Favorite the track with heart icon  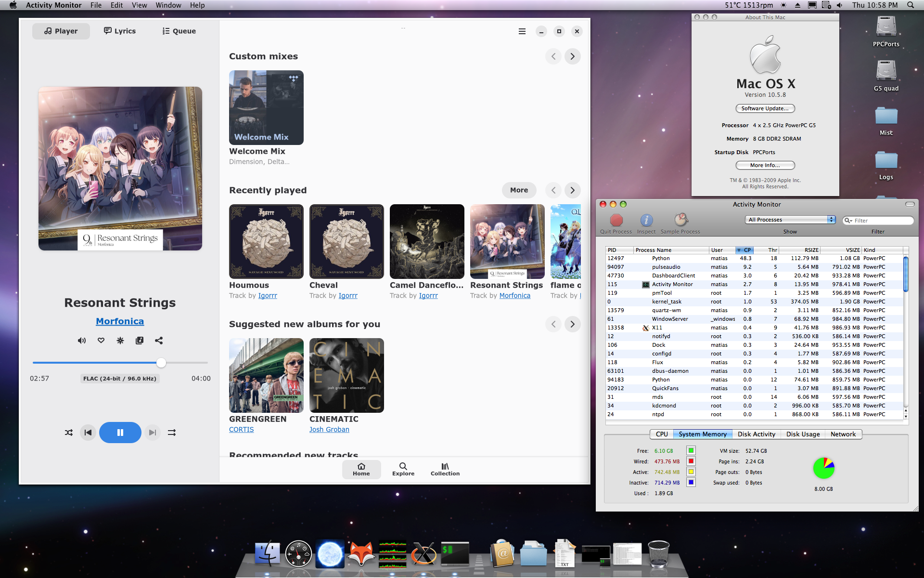(101, 341)
